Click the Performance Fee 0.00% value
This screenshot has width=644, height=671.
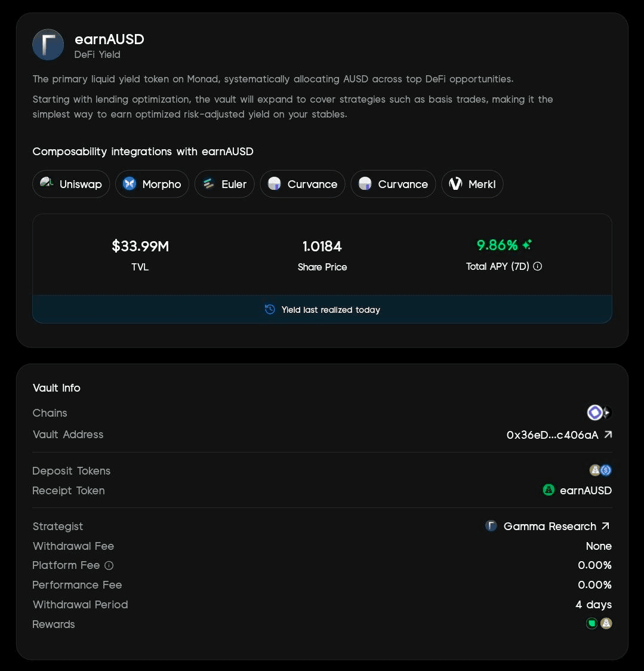(595, 584)
